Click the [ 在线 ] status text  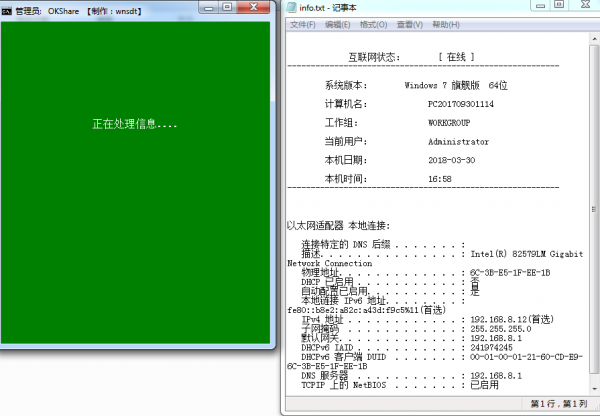coord(456,57)
